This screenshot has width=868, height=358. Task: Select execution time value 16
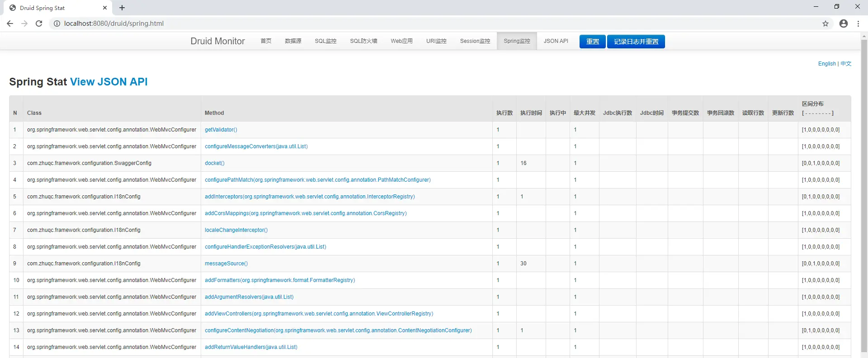[x=524, y=163]
